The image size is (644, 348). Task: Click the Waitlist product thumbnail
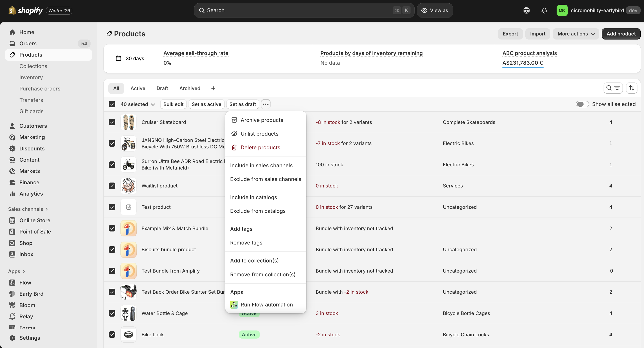point(129,186)
